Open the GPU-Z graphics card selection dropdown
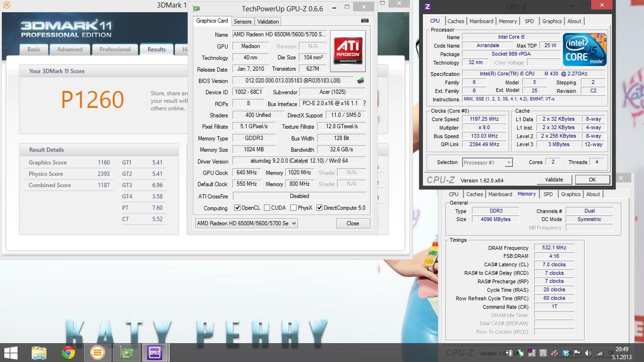Viewport: 644px width, 362px height. (247, 223)
